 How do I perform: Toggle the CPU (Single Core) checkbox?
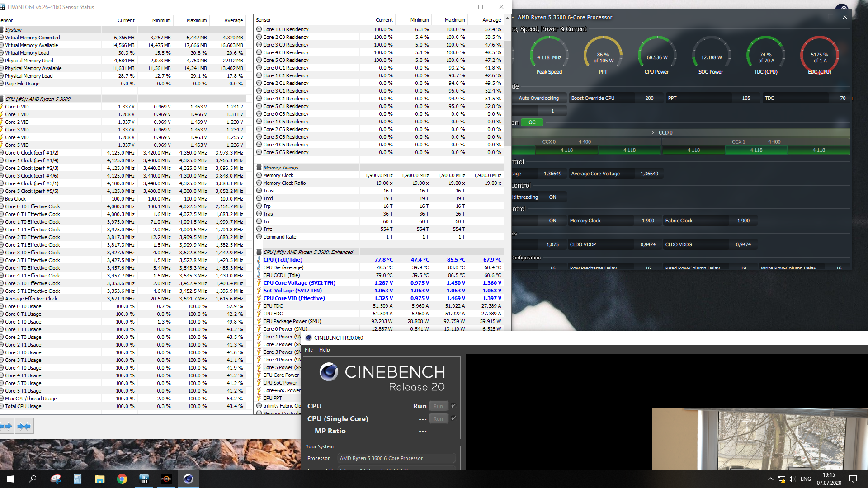(453, 418)
